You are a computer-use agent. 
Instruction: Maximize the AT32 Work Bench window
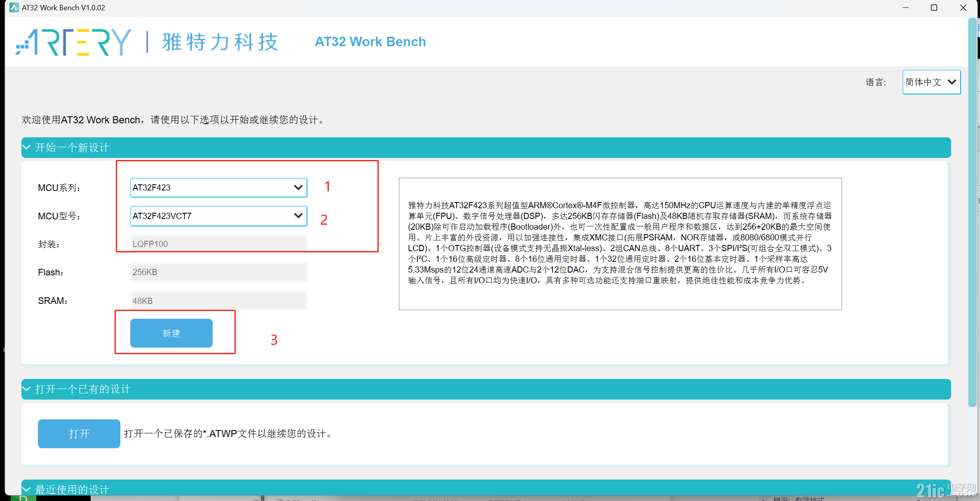pos(934,8)
